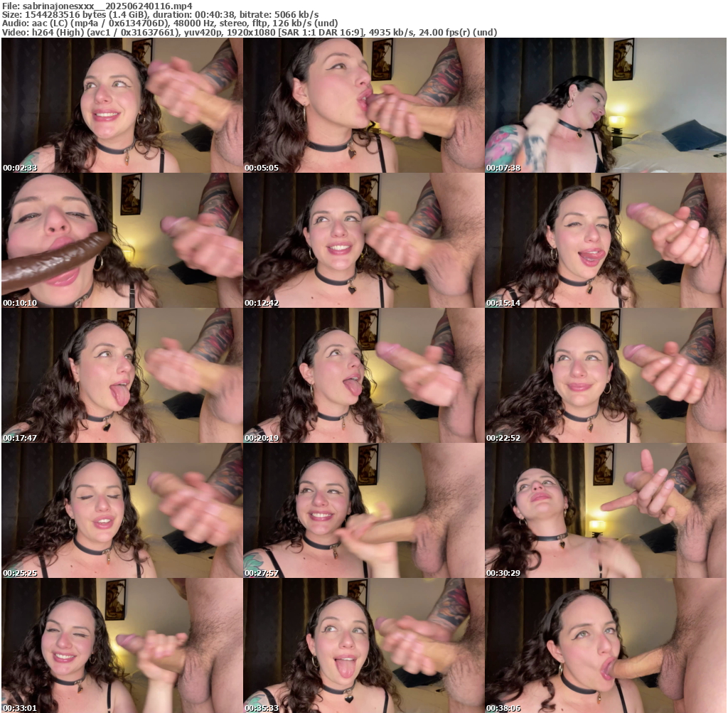Screen dimensions: 728x713
Task: Select the 00:12:42 thumbnail
Action: pyautogui.click(x=363, y=240)
